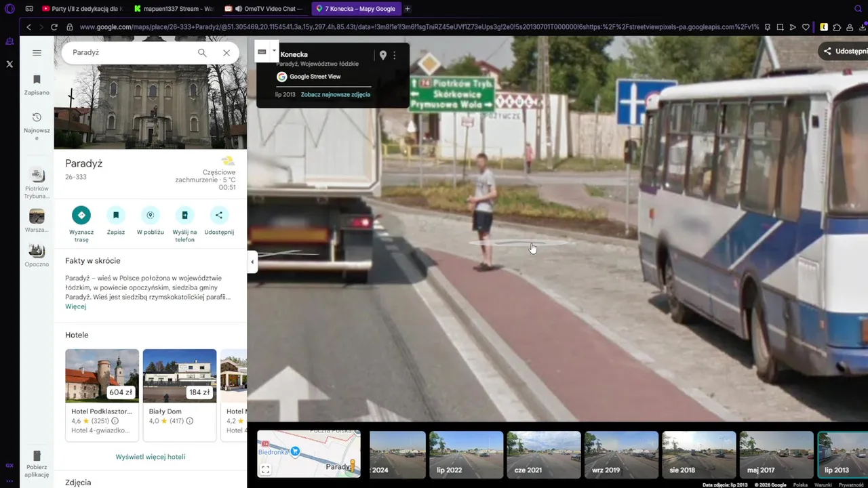
Task: Select maj 2017 Street View thumbnail
Action: 776,455
